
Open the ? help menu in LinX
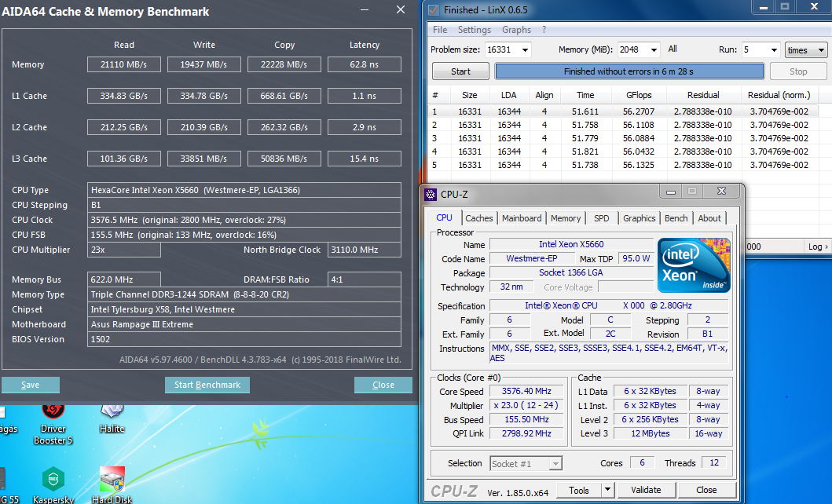coord(544,30)
